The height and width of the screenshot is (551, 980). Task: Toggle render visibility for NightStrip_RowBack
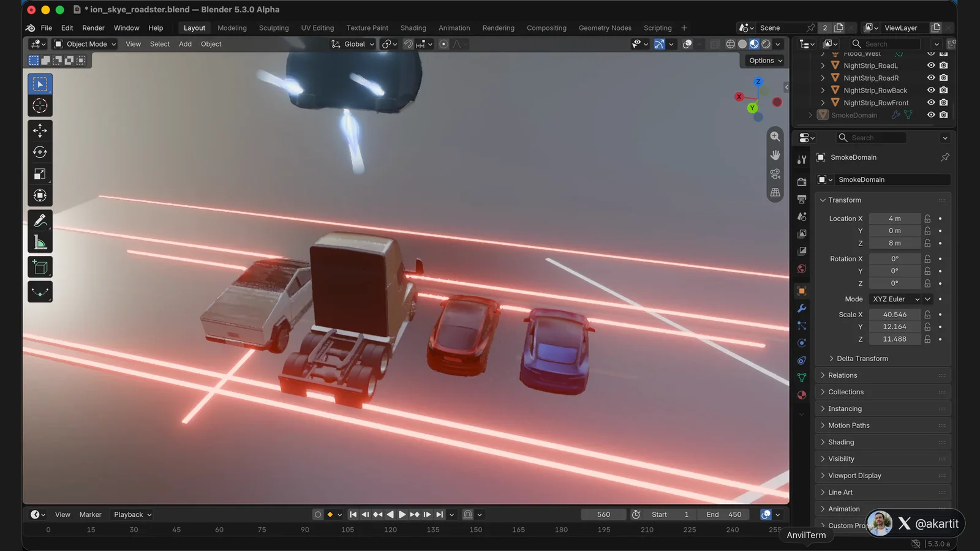tap(944, 90)
